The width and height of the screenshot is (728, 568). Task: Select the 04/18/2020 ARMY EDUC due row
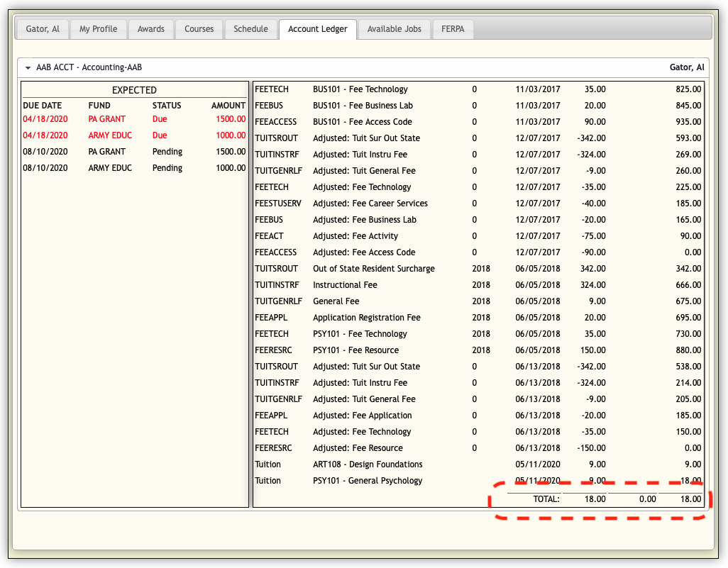pos(134,135)
